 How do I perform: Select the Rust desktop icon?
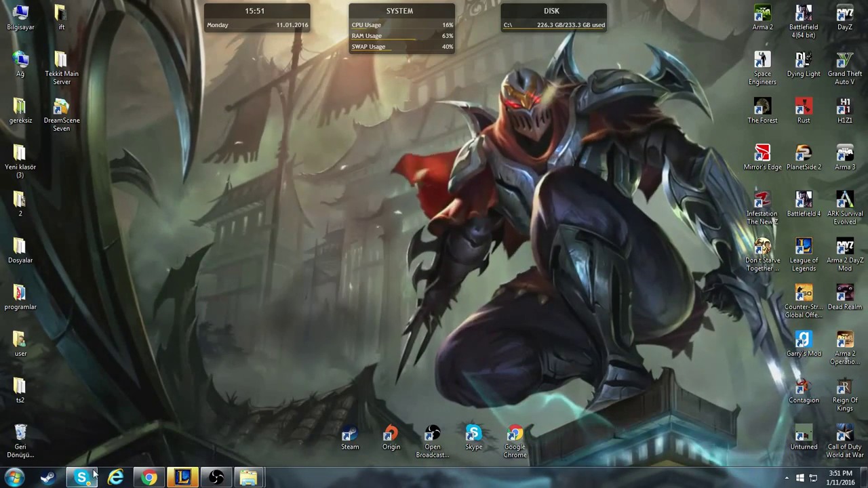click(804, 108)
